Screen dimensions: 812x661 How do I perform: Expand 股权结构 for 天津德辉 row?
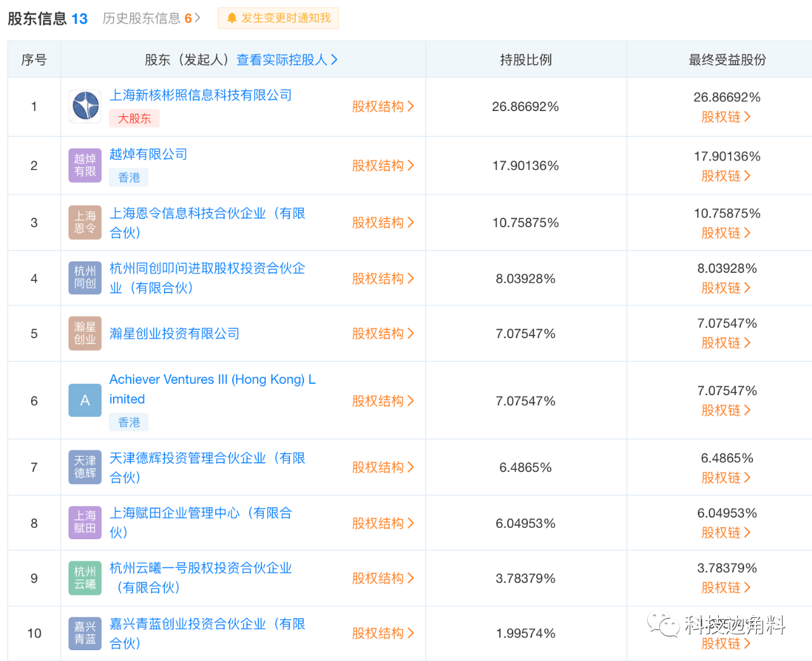[x=383, y=468]
